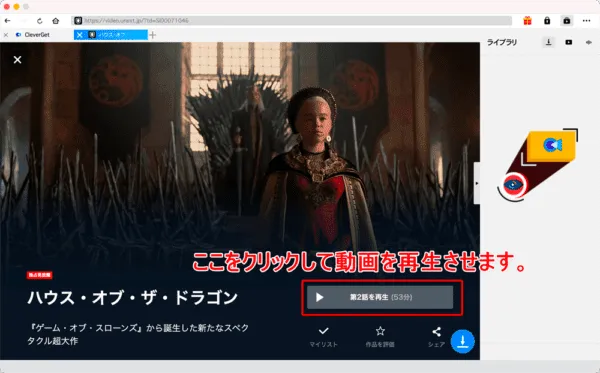Image resolution: width=600 pixels, height=373 pixels.
Task: Open downloading list in ライブラリ panel
Action: click(548, 42)
